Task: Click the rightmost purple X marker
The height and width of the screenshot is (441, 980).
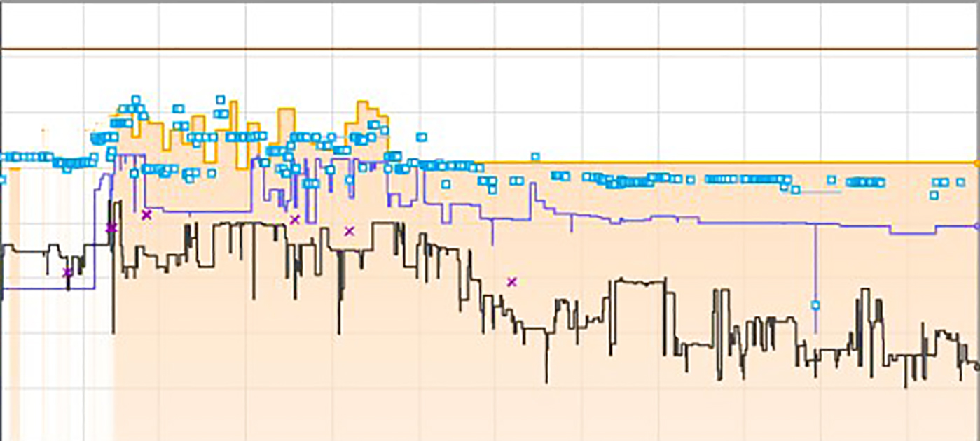Action: tap(512, 282)
